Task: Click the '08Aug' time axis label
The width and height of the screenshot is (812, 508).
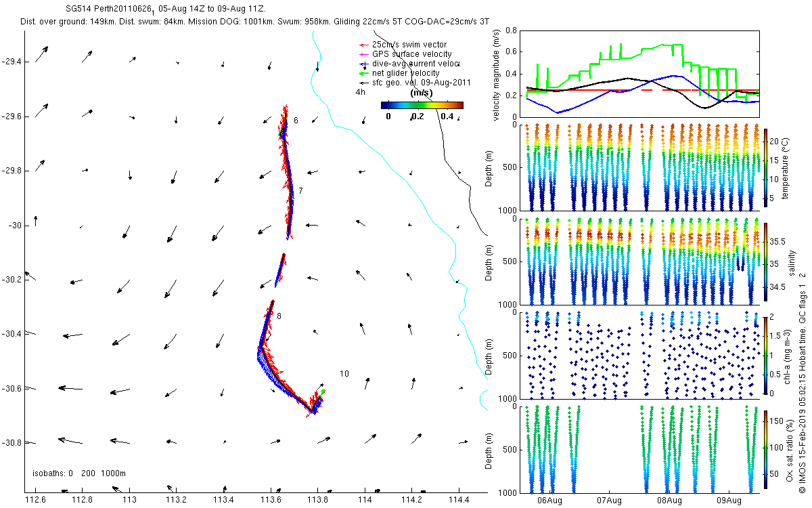Action: tap(669, 501)
